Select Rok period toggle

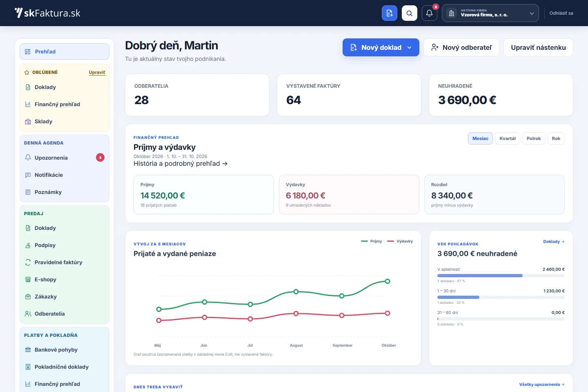[x=556, y=138]
